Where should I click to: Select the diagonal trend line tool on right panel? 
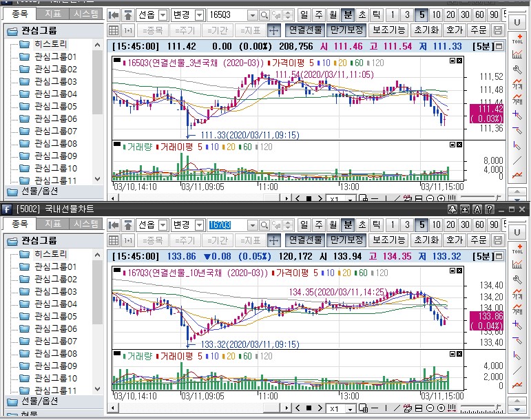pyautogui.click(x=517, y=160)
